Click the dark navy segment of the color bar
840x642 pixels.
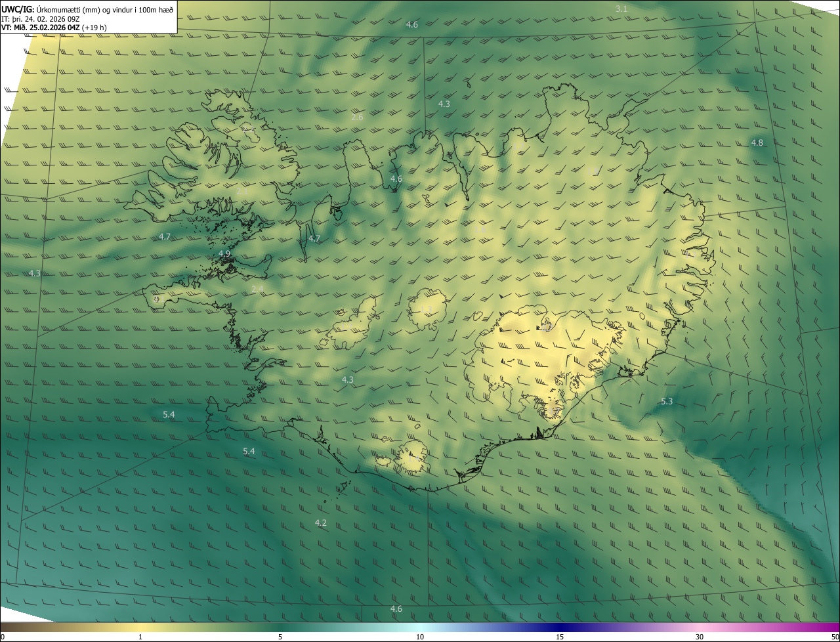click(x=560, y=627)
